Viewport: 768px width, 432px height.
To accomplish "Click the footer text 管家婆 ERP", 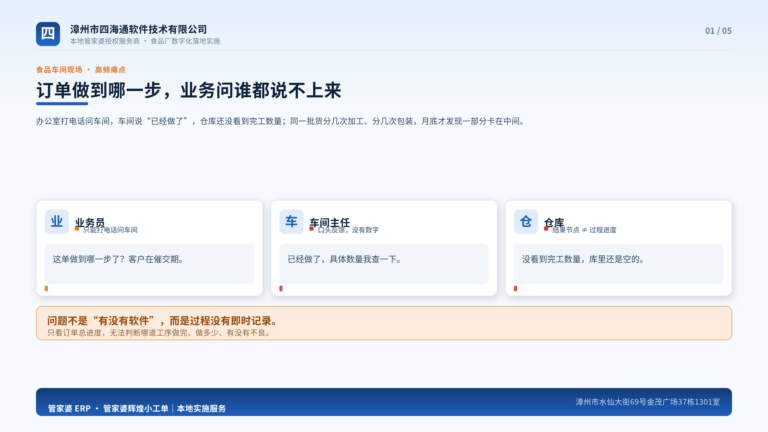I will pos(69,408).
